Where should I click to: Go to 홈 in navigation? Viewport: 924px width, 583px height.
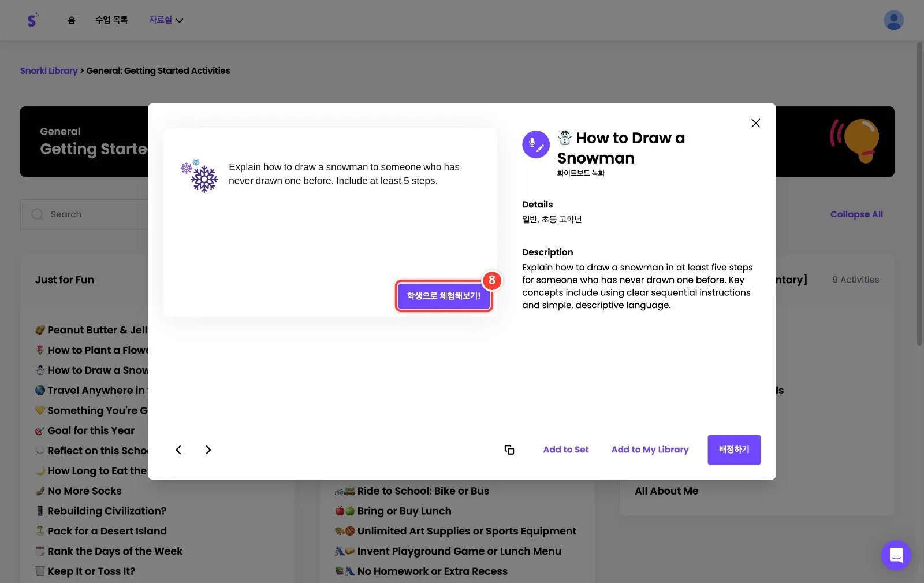pyautogui.click(x=72, y=20)
